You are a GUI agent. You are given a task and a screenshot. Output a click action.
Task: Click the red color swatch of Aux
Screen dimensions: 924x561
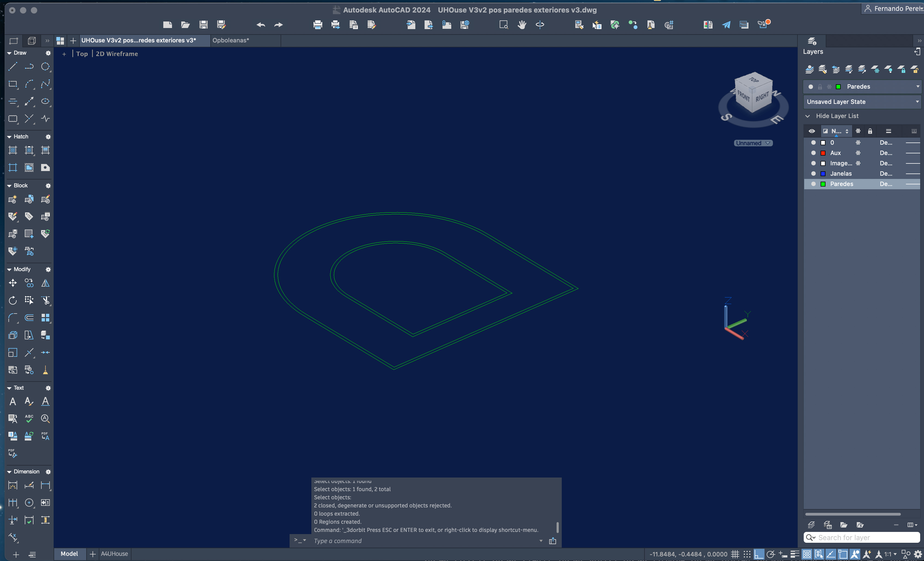pyautogui.click(x=823, y=153)
